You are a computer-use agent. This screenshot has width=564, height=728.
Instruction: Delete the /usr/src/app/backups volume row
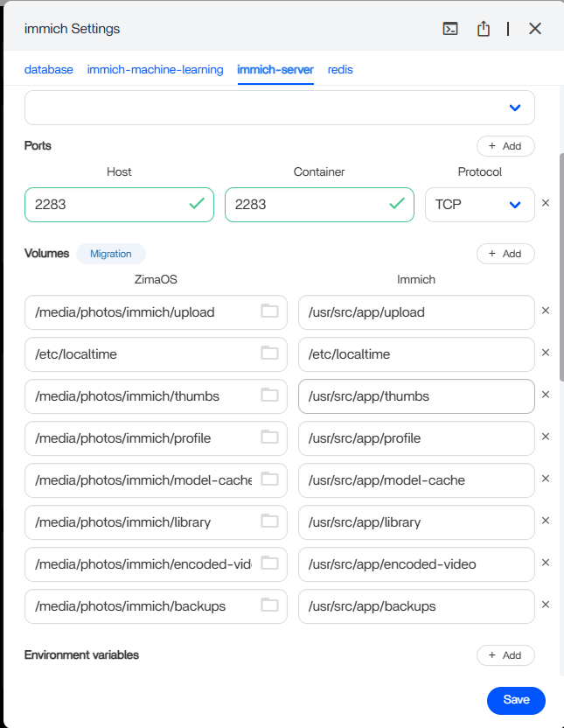[546, 605]
